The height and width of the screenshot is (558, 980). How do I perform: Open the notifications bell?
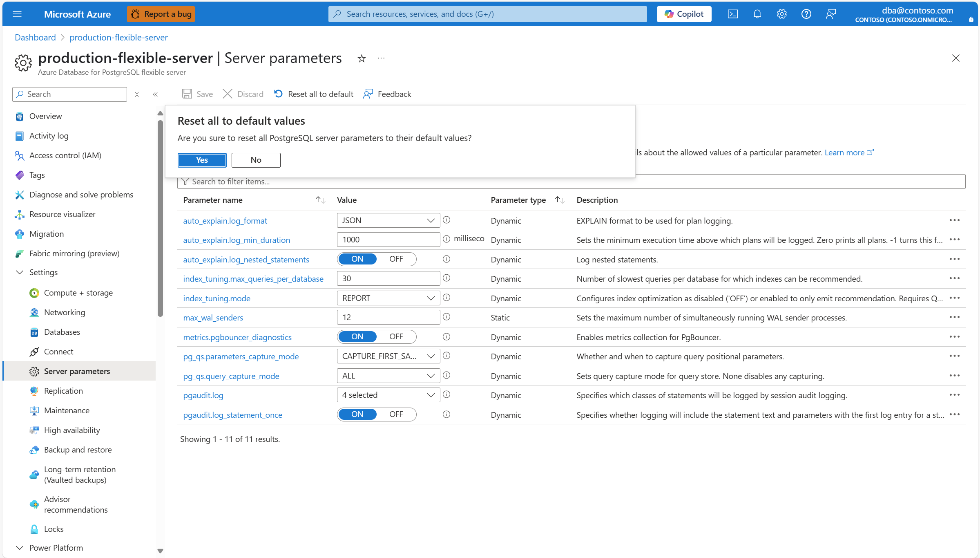point(757,14)
